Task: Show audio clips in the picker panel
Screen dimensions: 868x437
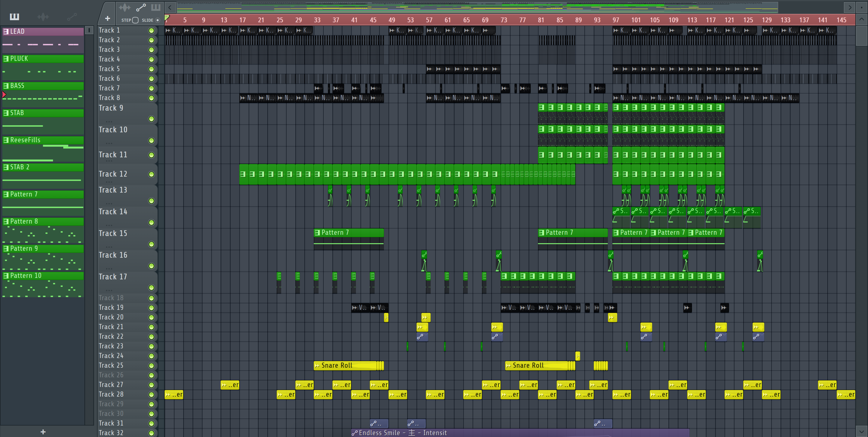Action: pos(43,17)
